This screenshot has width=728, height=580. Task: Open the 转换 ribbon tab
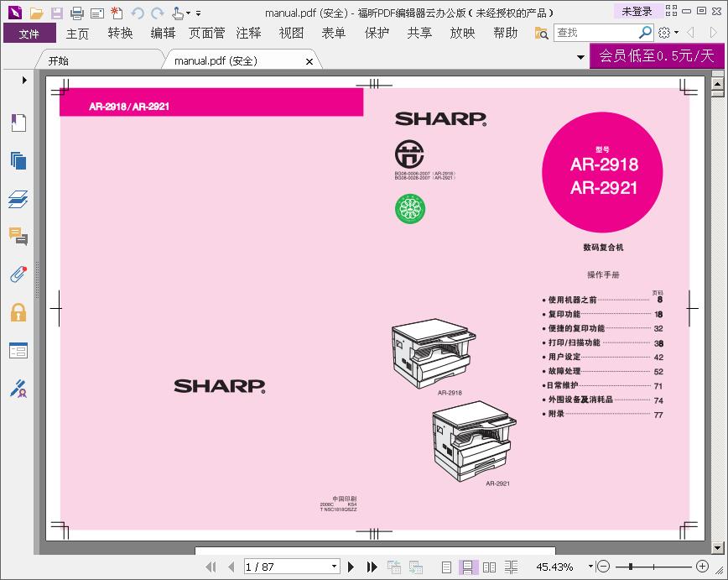click(x=120, y=34)
